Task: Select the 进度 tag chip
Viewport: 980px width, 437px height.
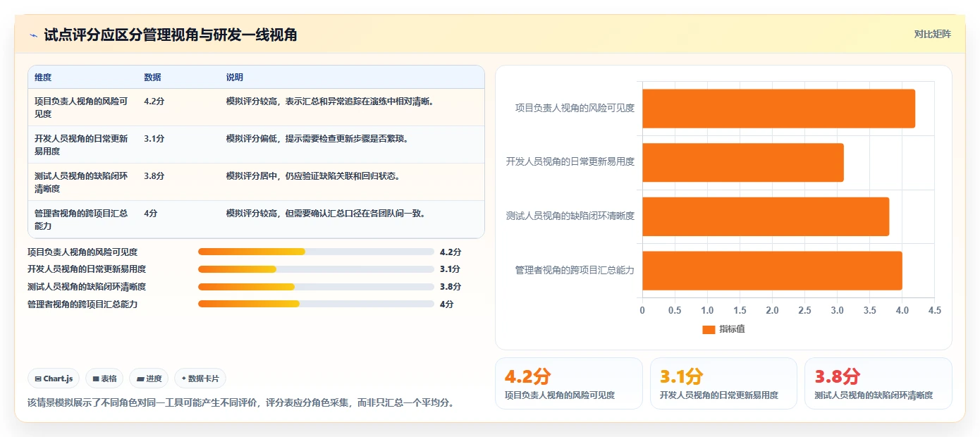Action: [x=149, y=378]
